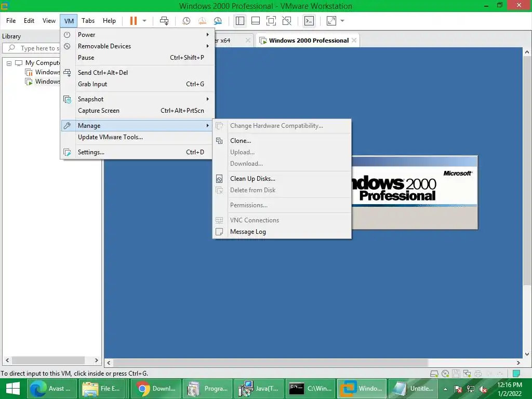This screenshot has width=532, height=399.
Task: Toggle the library sidebar view icon
Action: pyautogui.click(x=240, y=21)
